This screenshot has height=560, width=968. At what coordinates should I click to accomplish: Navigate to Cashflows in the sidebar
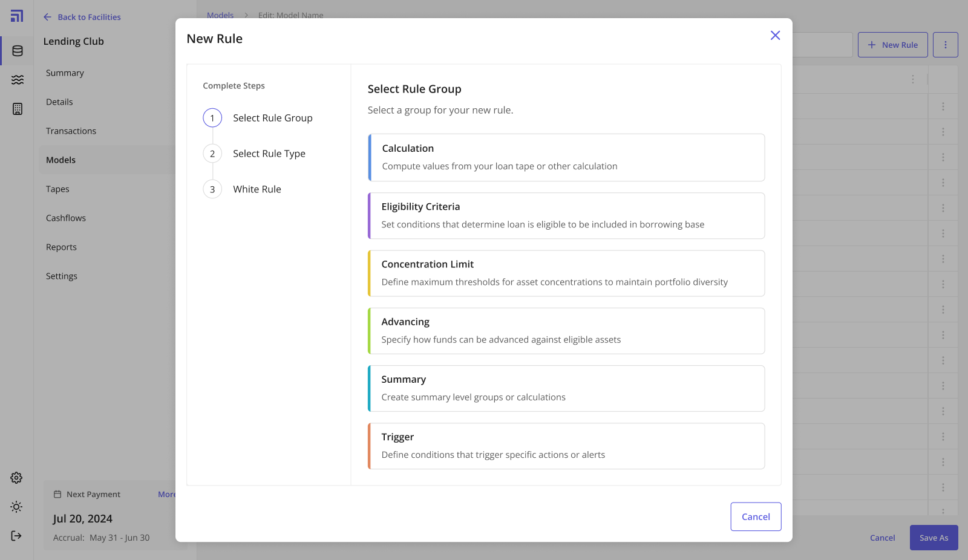pyautogui.click(x=66, y=218)
